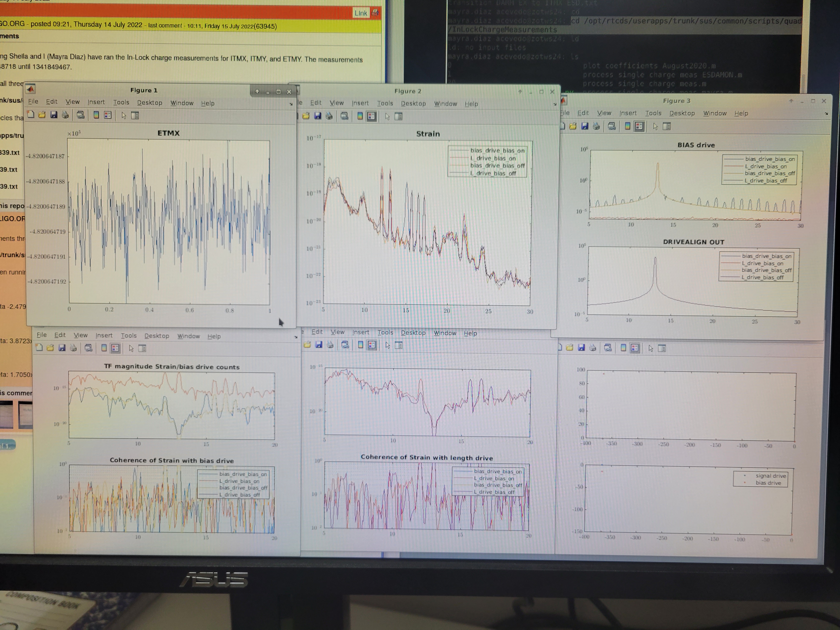Open Tools menu in Figure 2

point(385,103)
